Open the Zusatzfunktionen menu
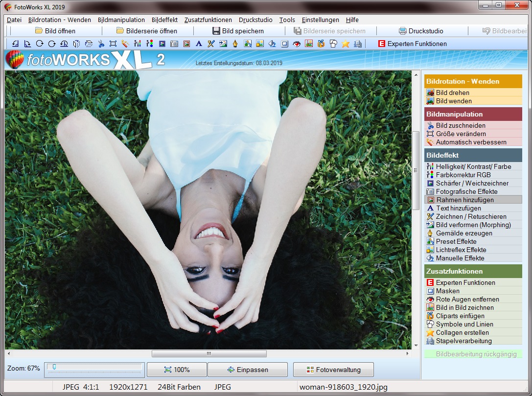This screenshot has height=396, width=532. 208,20
